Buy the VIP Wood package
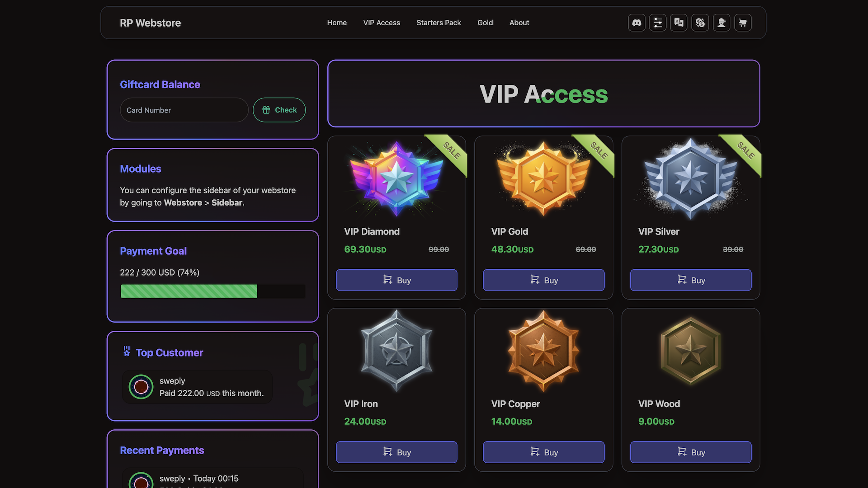Screen dimensions: 868x488 [x=691, y=452]
